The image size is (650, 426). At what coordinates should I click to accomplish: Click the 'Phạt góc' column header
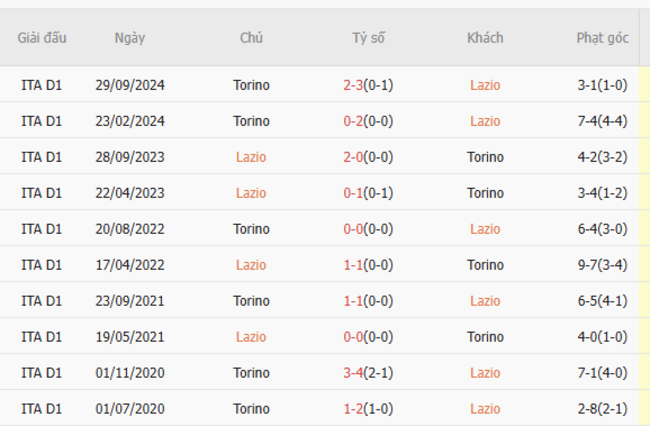coord(602,38)
